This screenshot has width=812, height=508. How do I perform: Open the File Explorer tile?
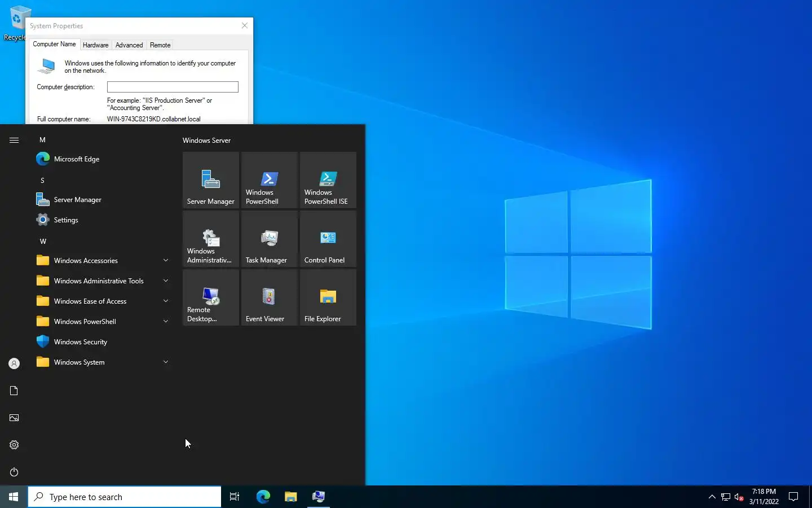pyautogui.click(x=328, y=297)
